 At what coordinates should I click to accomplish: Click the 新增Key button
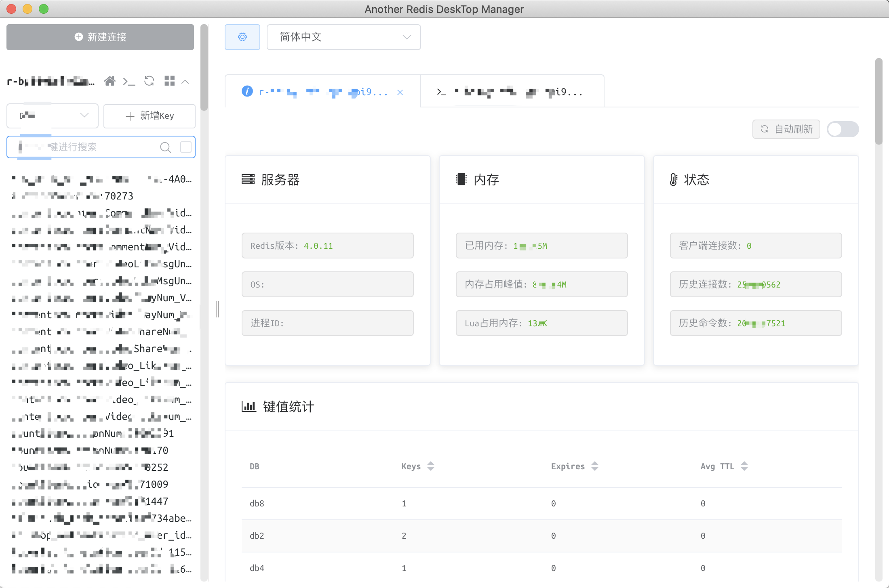click(150, 116)
